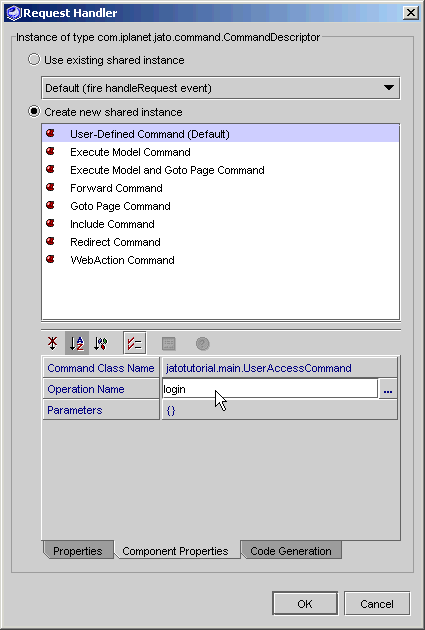Click the sort by type icon
425x630 pixels.
click(101, 344)
